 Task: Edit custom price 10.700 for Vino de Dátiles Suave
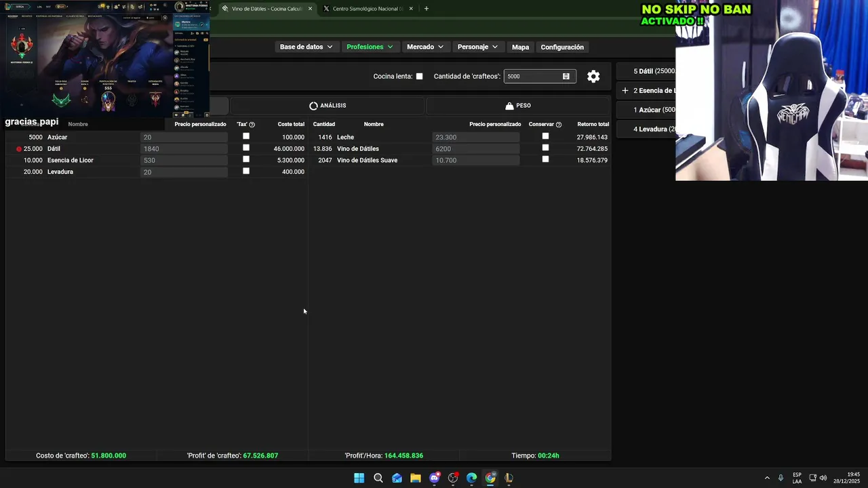pyautogui.click(x=476, y=161)
